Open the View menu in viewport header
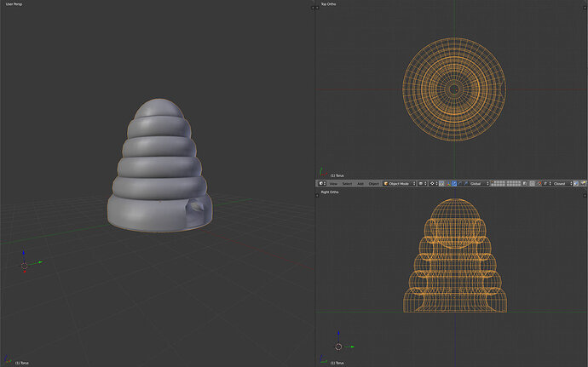The width and height of the screenshot is (588, 367). click(x=333, y=184)
